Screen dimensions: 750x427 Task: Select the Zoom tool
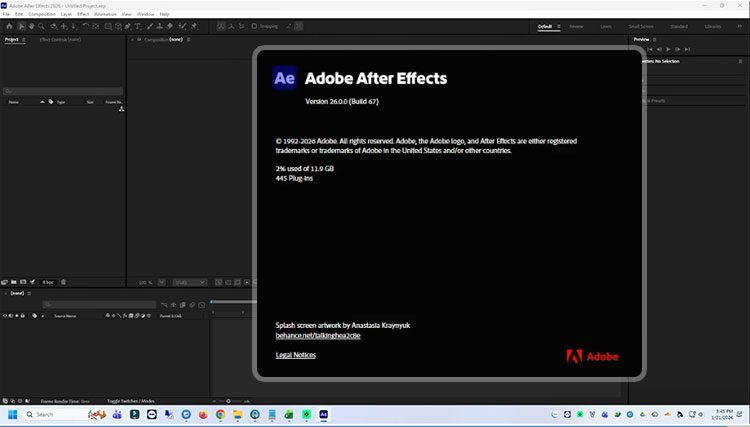[x=41, y=26]
